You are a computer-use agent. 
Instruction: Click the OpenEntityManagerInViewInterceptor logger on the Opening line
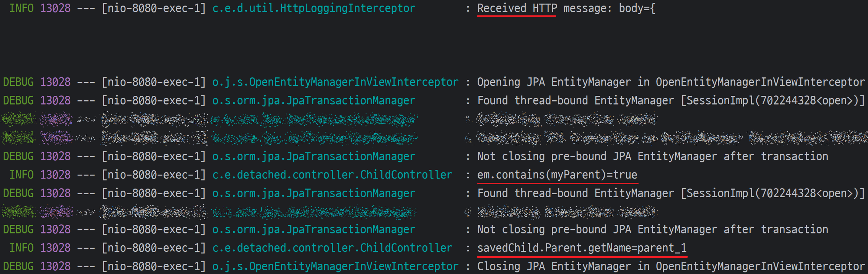tap(335, 82)
